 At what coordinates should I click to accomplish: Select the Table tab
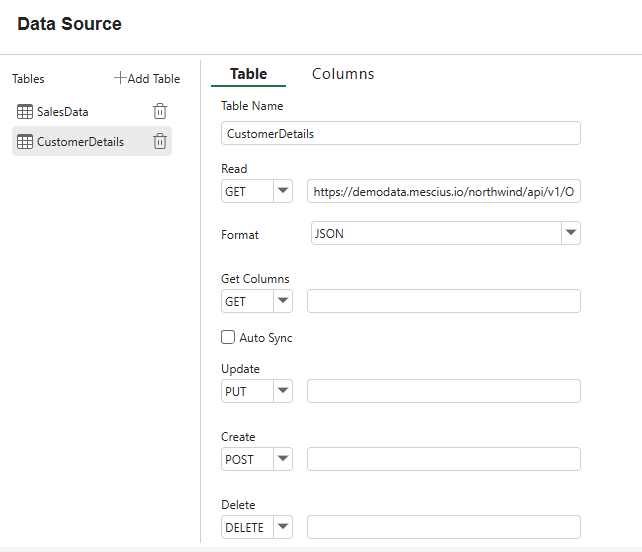248,74
